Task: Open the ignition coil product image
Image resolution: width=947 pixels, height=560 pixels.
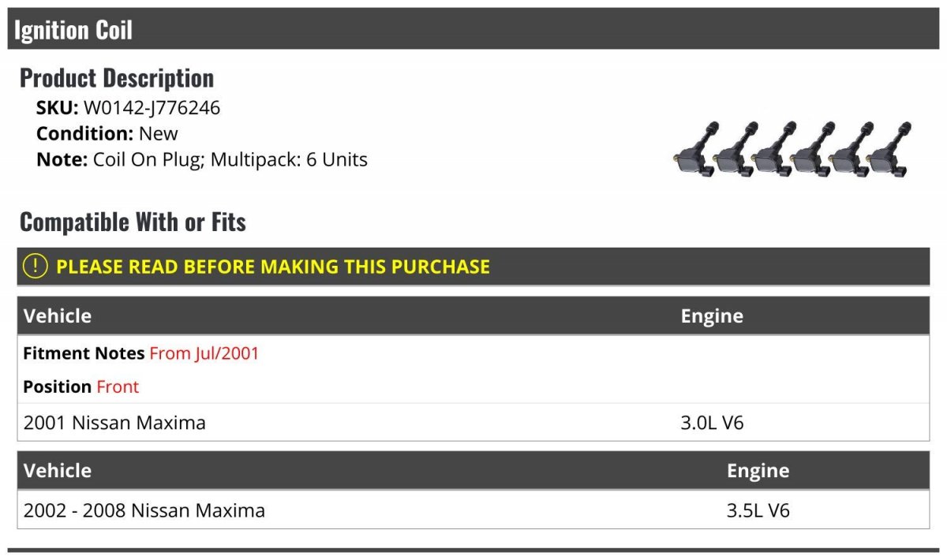Action: tap(792, 149)
